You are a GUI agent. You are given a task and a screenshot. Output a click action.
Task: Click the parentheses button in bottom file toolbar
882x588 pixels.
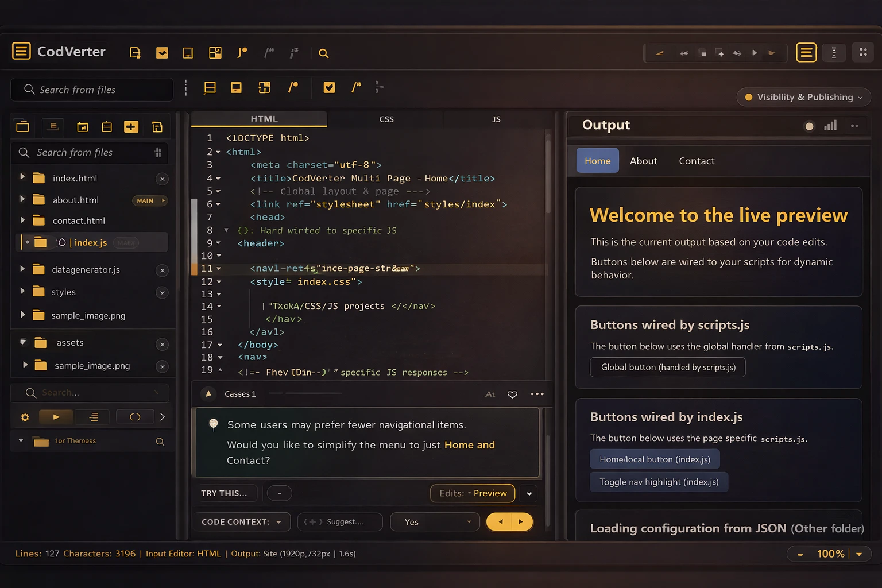pyautogui.click(x=135, y=417)
